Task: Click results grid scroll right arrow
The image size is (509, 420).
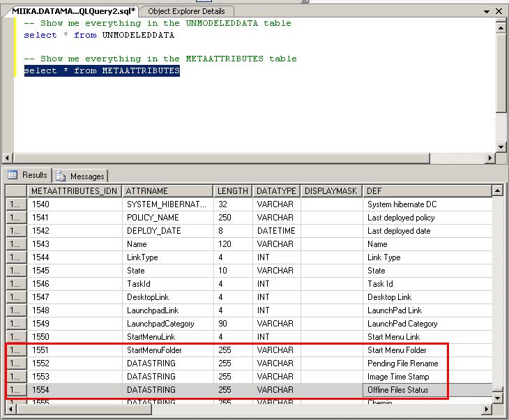Action: (486, 410)
